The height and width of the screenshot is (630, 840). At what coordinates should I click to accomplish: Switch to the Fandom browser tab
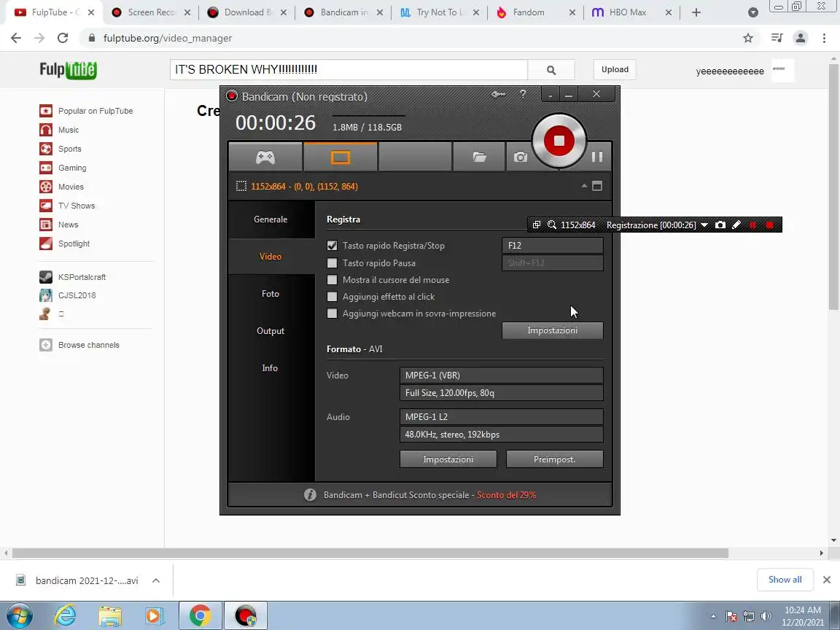coord(536,12)
